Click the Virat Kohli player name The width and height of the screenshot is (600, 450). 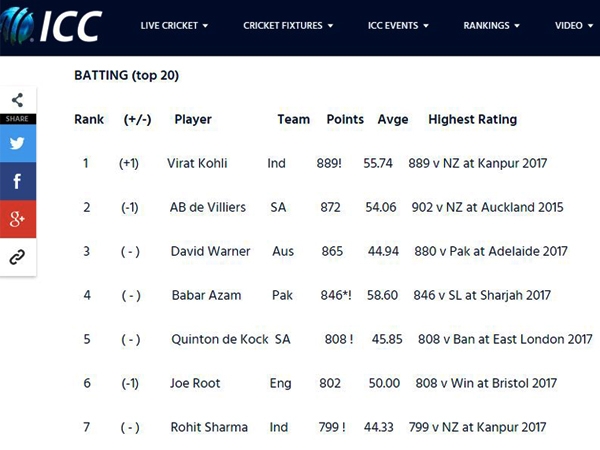point(199,163)
